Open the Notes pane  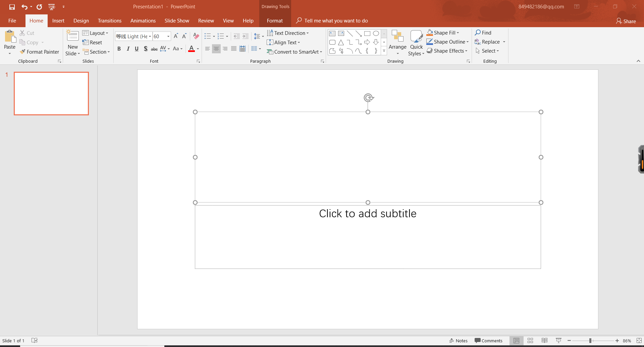(459, 341)
